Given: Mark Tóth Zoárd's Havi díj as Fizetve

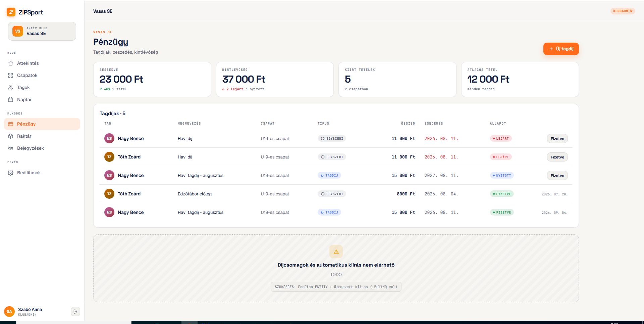Looking at the screenshot, I should click(557, 157).
